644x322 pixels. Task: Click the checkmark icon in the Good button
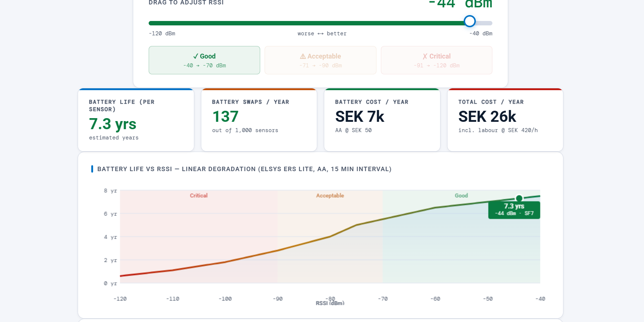pos(195,56)
